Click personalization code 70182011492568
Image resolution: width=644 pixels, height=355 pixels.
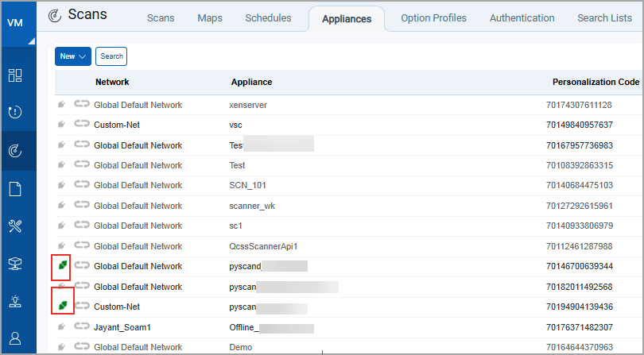coord(579,287)
